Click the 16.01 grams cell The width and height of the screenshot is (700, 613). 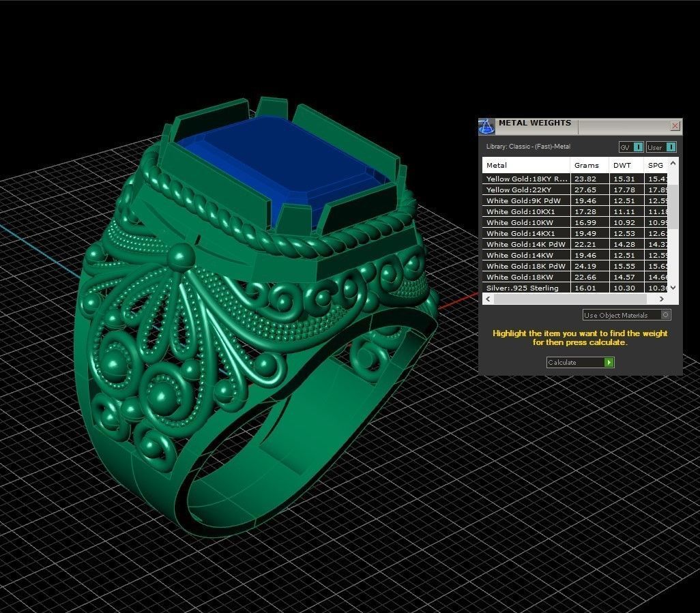pyautogui.click(x=589, y=288)
